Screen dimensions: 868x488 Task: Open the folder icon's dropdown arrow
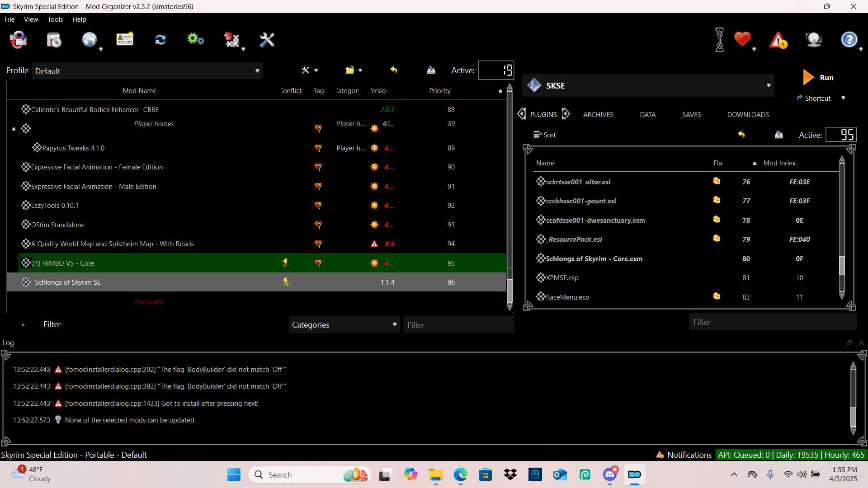point(360,70)
